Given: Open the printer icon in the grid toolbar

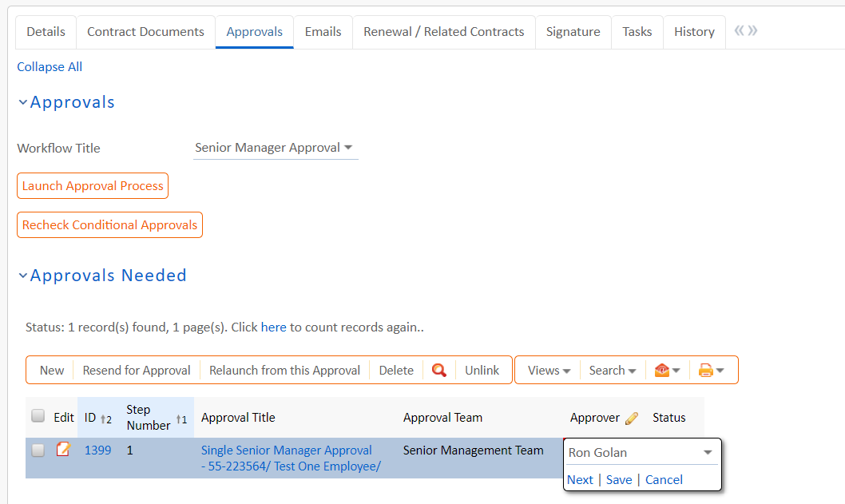Looking at the screenshot, I should [x=708, y=370].
